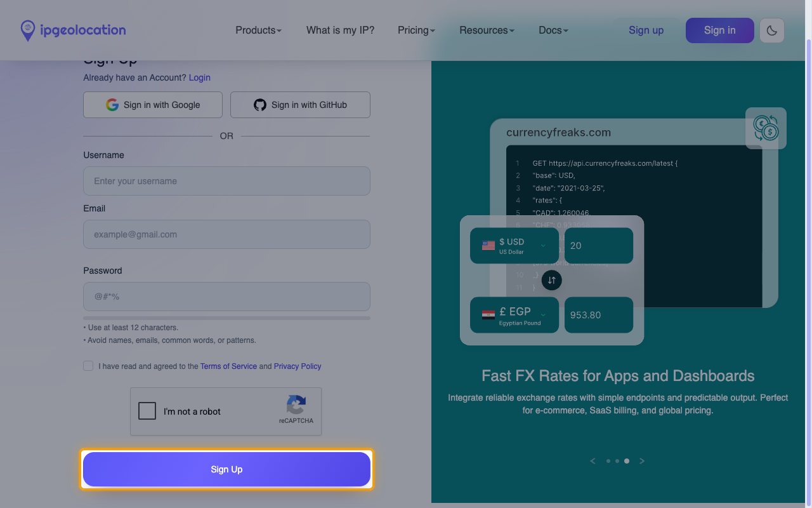
Task: Click the Google logo icon
Action: [x=112, y=105]
